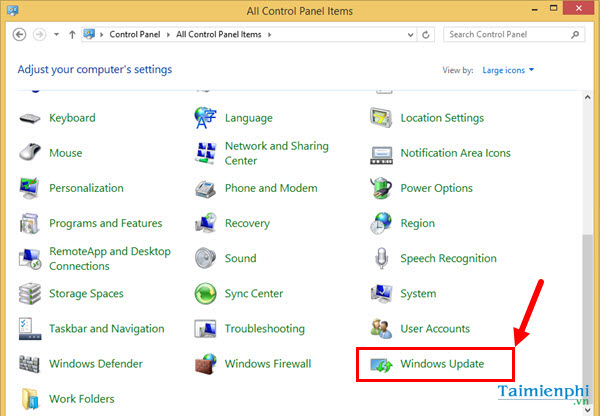This screenshot has width=600, height=416.
Task: Click the Windows Firewall link
Action: tap(268, 364)
